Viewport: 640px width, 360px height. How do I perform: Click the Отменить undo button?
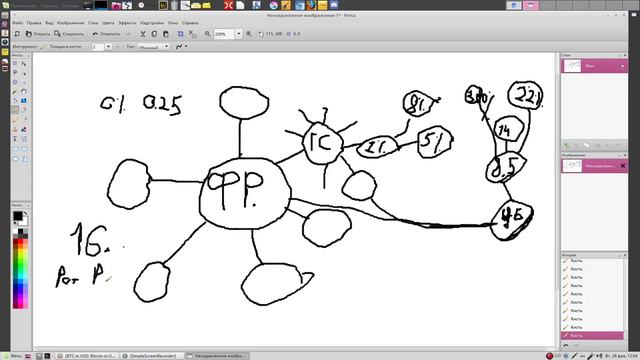[x=107, y=34]
